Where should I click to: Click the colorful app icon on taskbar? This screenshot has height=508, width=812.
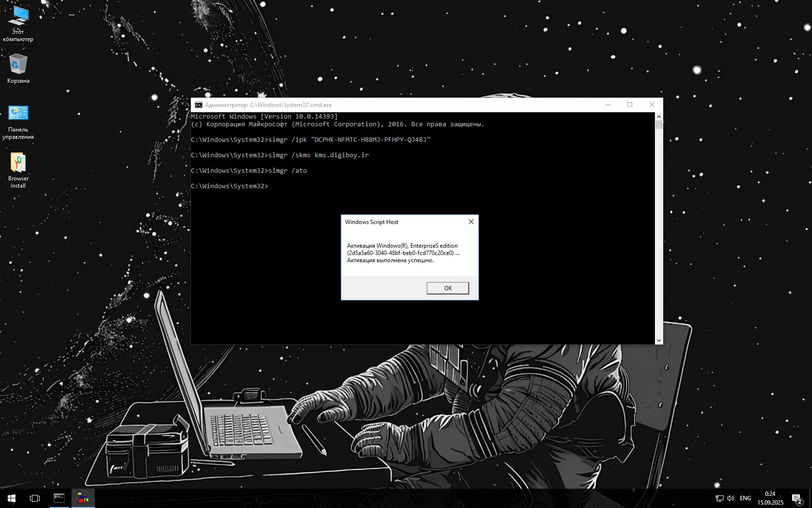[83, 498]
